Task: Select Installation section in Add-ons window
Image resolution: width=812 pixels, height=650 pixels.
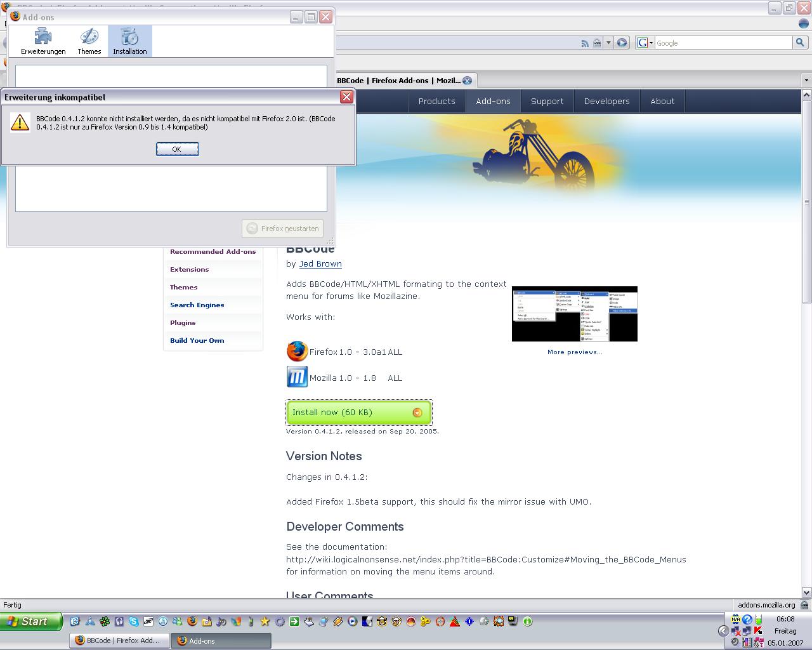Action: click(130, 41)
